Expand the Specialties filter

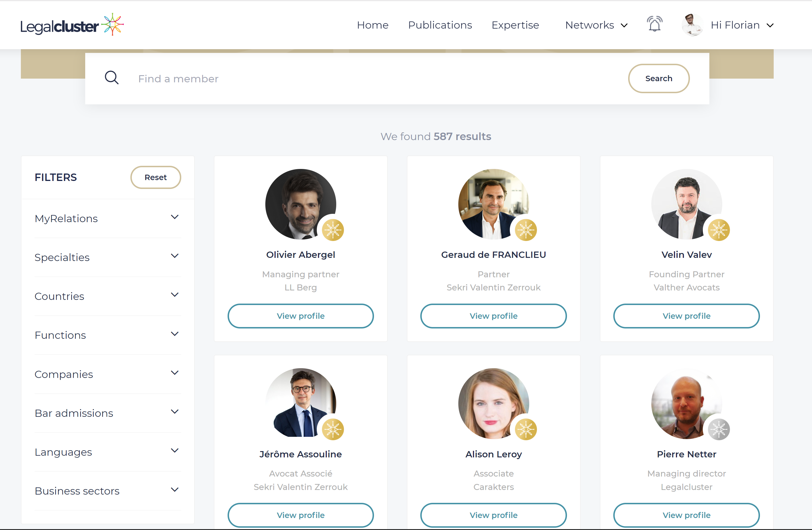tap(108, 257)
